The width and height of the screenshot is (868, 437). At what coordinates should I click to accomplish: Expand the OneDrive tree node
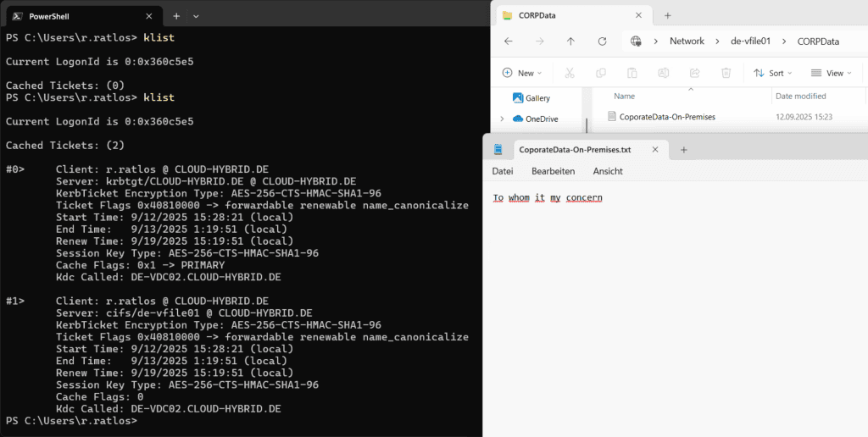pyautogui.click(x=502, y=119)
